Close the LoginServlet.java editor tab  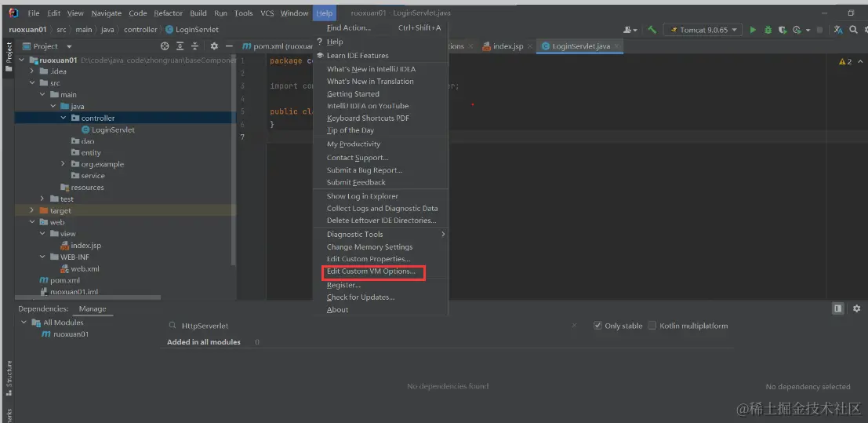pos(616,46)
